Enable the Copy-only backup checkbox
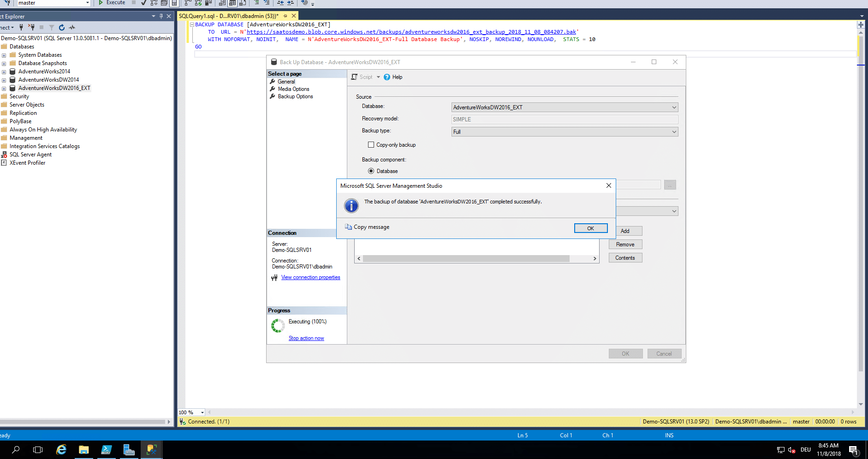 click(x=371, y=145)
